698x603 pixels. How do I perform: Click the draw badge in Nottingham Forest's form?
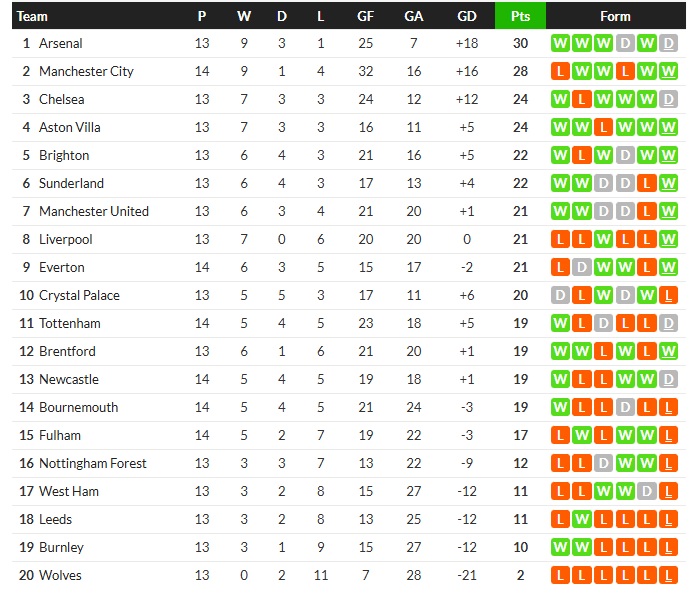(603, 463)
